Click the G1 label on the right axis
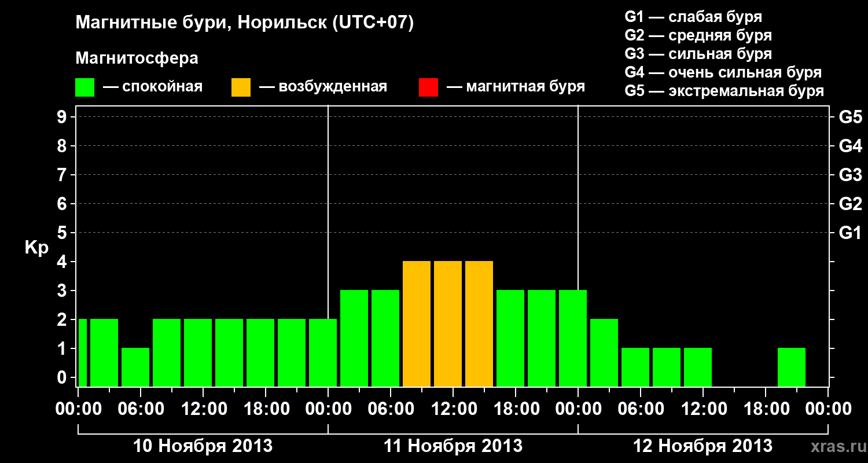Image resolution: width=868 pixels, height=463 pixels. point(850,233)
